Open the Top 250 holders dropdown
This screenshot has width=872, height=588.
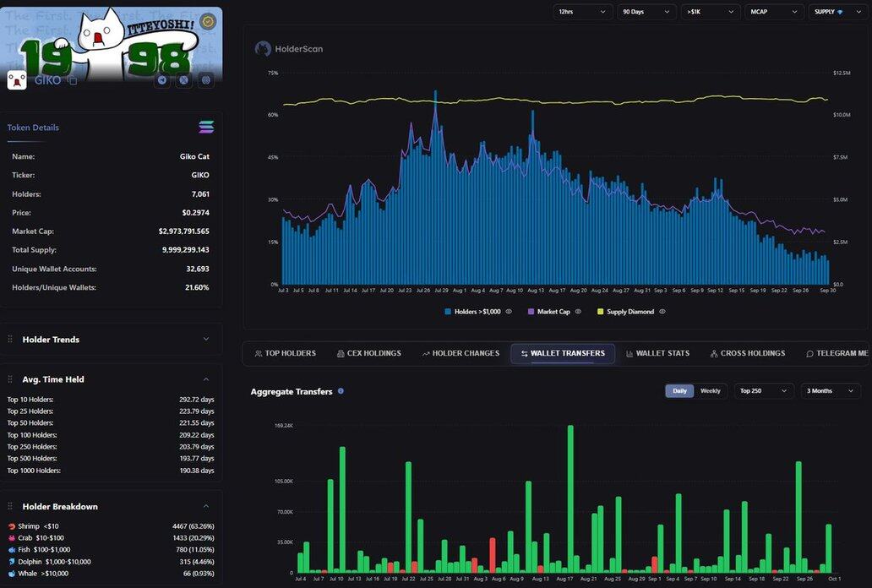(764, 391)
